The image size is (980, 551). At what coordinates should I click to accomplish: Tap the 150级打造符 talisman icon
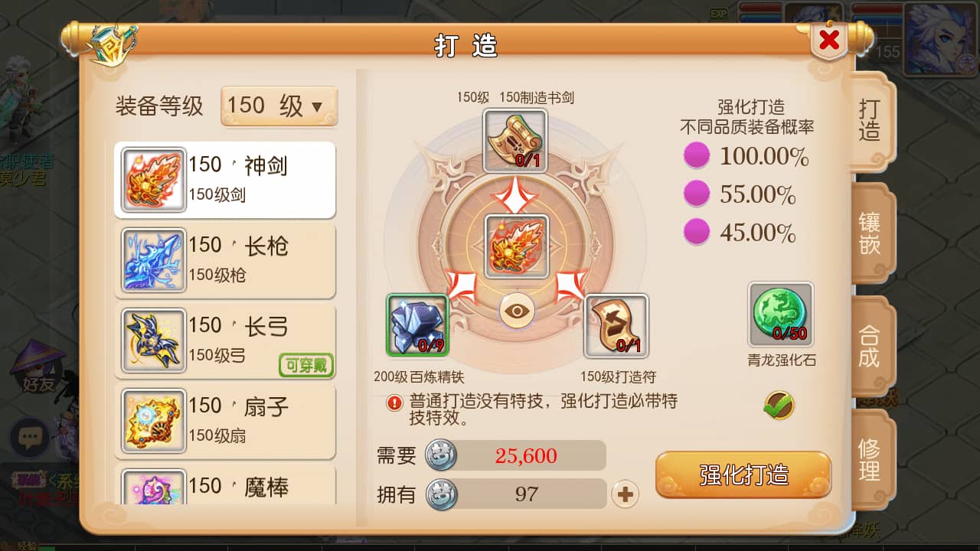[x=616, y=327]
